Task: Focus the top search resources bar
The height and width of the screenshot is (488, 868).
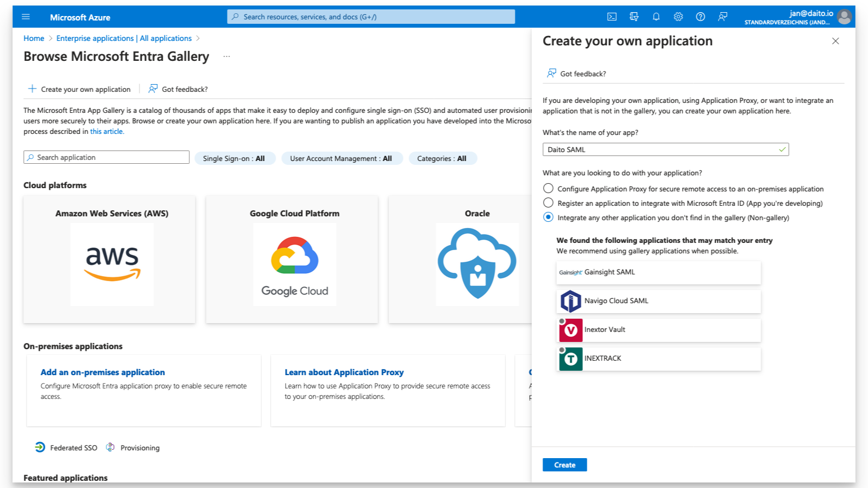Action: coord(371,17)
